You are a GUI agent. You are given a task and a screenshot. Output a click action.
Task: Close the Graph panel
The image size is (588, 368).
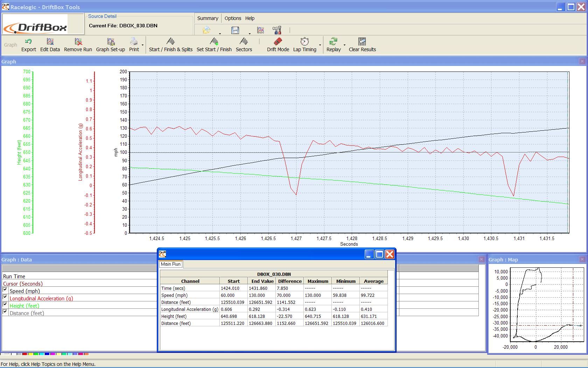pos(582,61)
